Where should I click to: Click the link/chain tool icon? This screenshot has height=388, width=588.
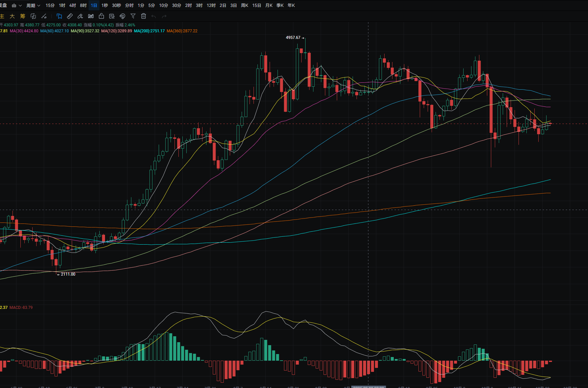point(122,16)
